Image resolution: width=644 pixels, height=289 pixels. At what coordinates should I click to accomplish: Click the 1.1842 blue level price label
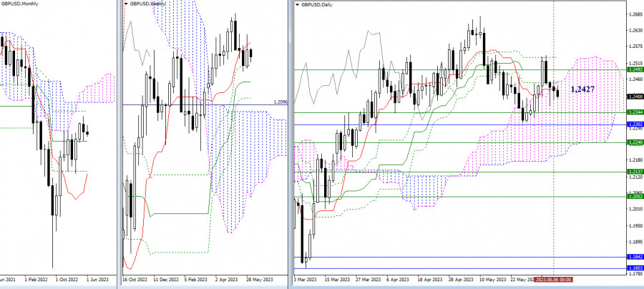[x=635, y=257]
